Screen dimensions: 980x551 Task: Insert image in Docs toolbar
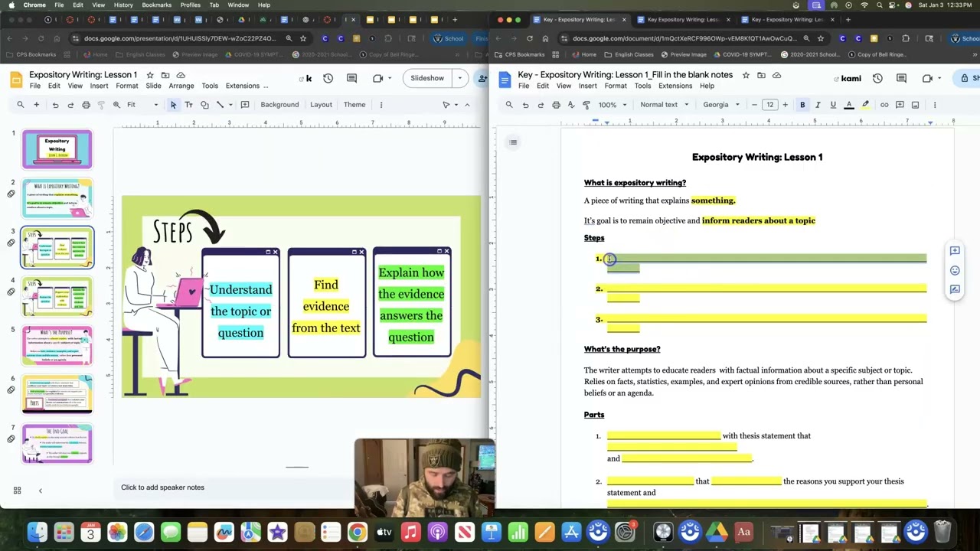(x=915, y=105)
